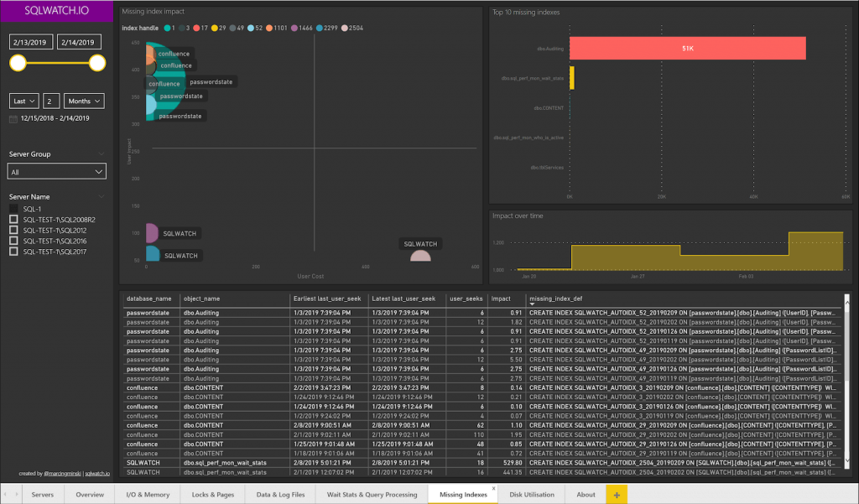Click the left handle of the date slider
This screenshot has height=504, width=859.
pos(17,63)
